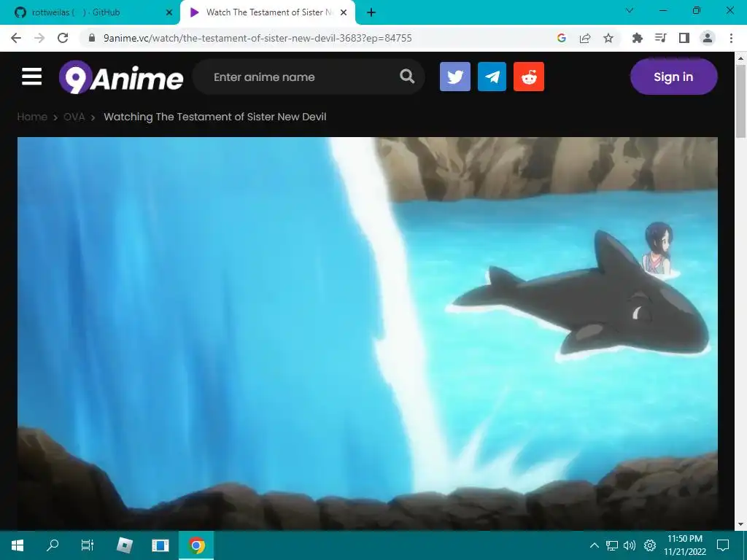Click the Chrome taskbar icon
747x560 pixels.
tap(196, 545)
